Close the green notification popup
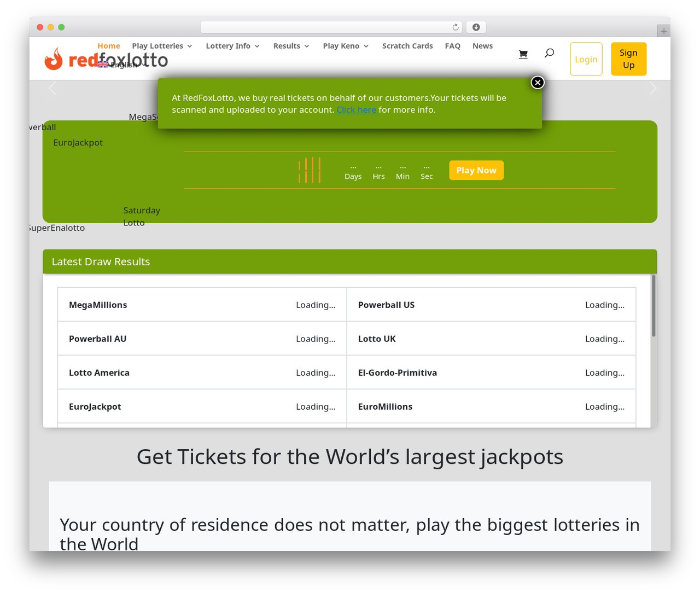This screenshot has width=700, height=593. pos(538,82)
